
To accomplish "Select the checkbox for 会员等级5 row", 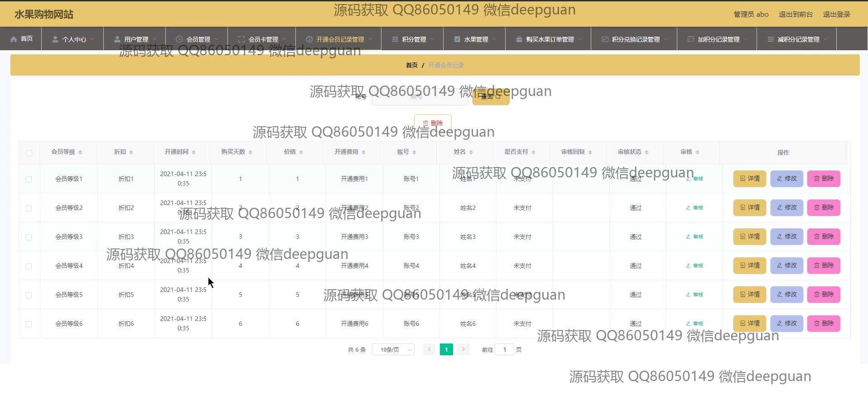I will pyautogui.click(x=29, y=295).
